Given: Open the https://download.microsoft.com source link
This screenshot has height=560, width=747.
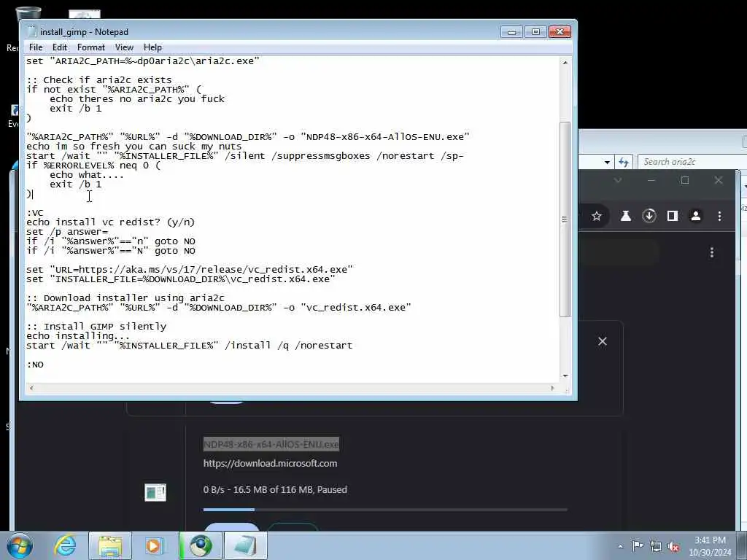Looking at the screenshot, I should coord(270,463).
